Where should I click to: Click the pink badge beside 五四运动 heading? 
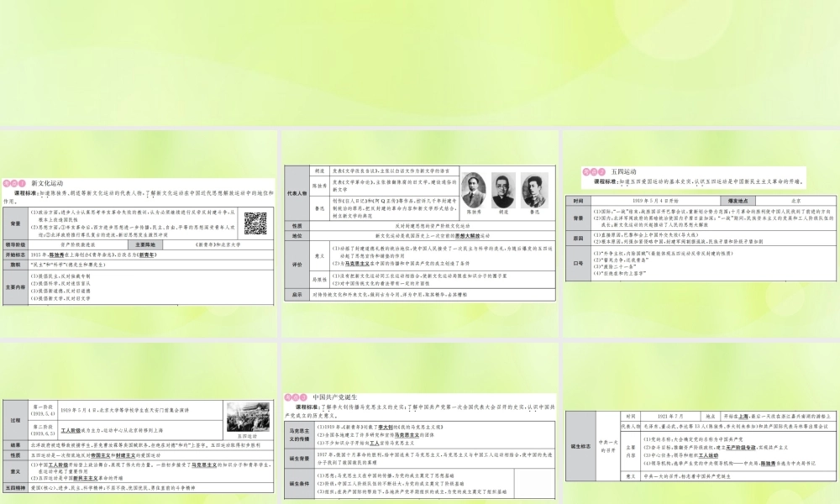point(594,172)
